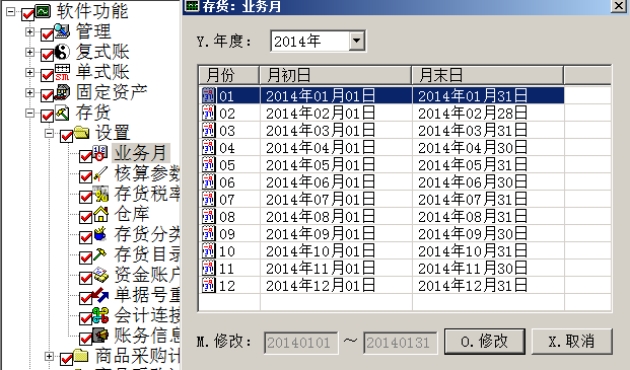The width and height of the screenshot is (630, 370).
Task: Select row 2014年03月01日
Action: 382,131
